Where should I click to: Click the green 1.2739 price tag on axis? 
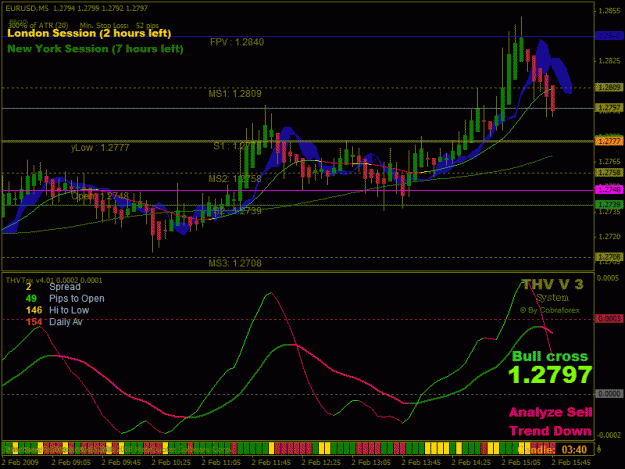point(609,204)
